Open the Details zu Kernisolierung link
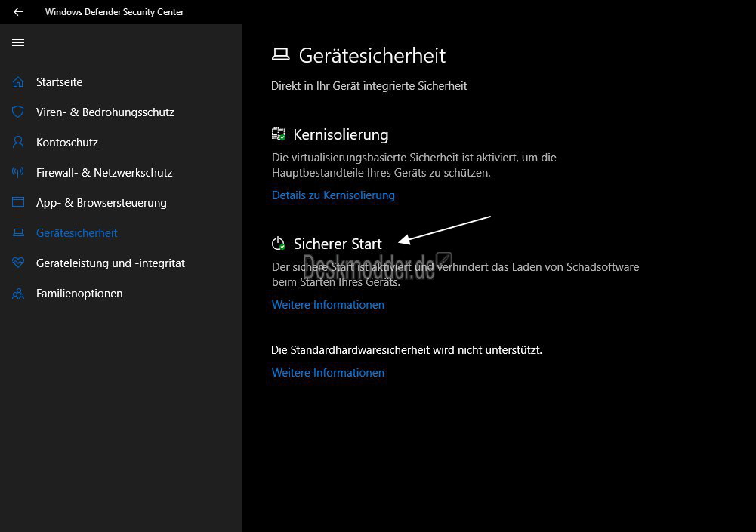This screenshot has width=756, height=532. pyautogui.click(x=333, y=195)
